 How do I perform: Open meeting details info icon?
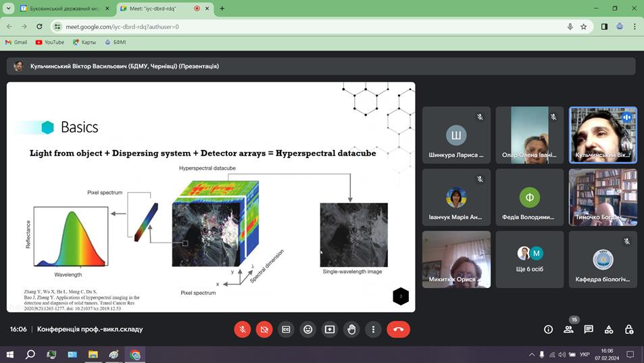(x=548, y=329)
